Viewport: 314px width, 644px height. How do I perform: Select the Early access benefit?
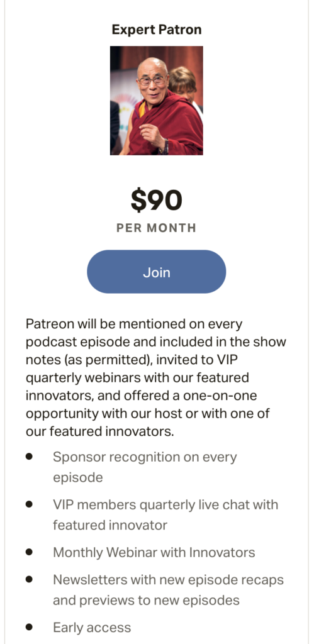pos(92,628)
